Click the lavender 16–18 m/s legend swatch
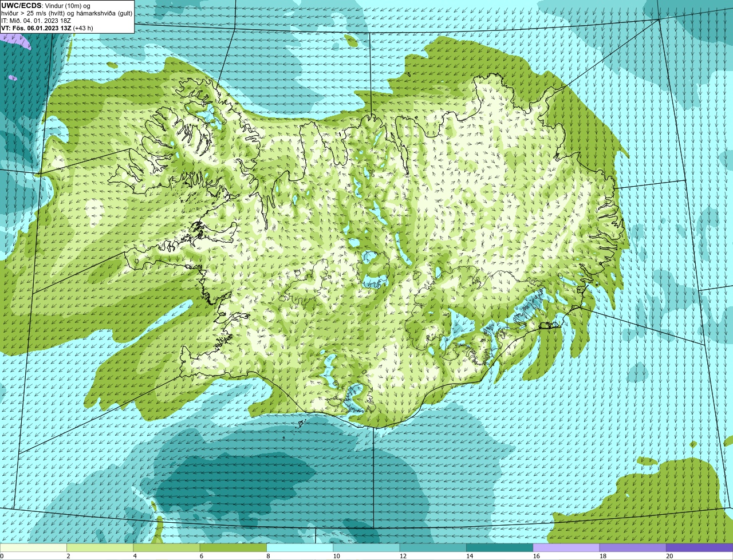Image resolution: width=733 pixels, height=560 pixels. [566, 548]
